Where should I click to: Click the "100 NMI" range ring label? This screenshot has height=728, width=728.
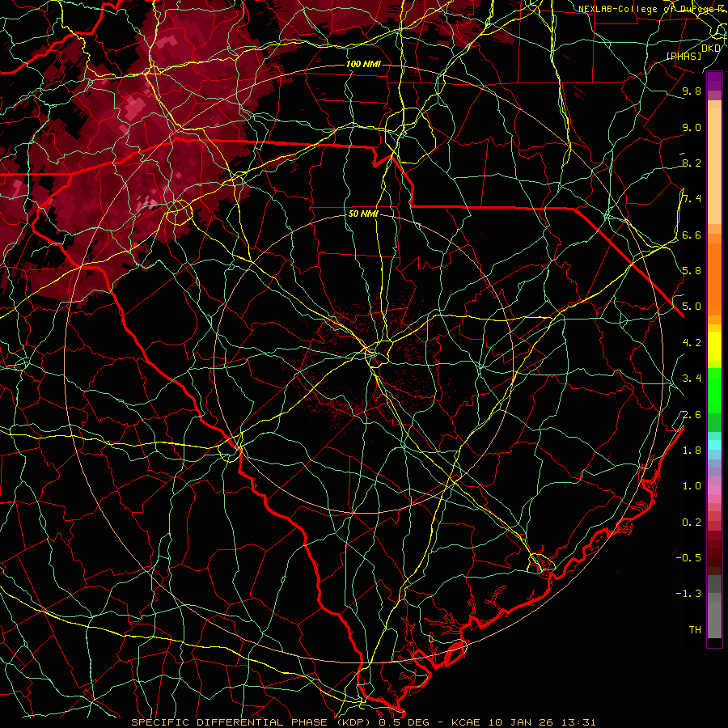(363, 64)
